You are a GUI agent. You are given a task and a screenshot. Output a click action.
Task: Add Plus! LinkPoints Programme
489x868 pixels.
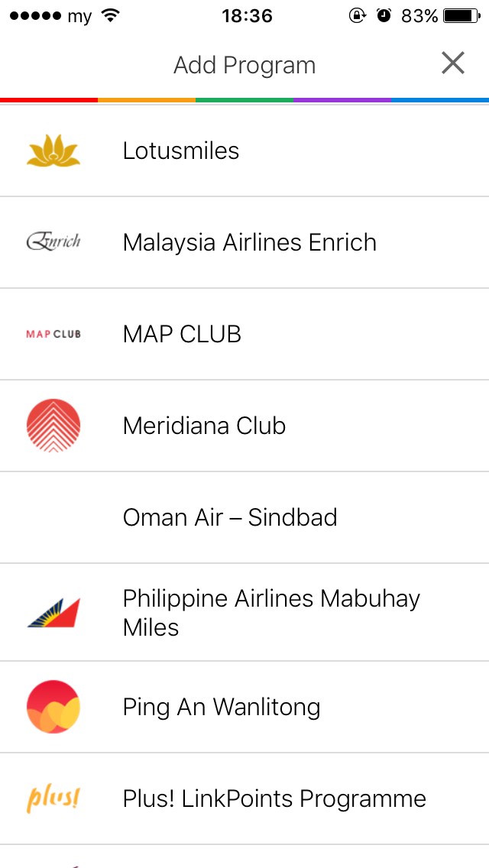[x=274, y=798]
